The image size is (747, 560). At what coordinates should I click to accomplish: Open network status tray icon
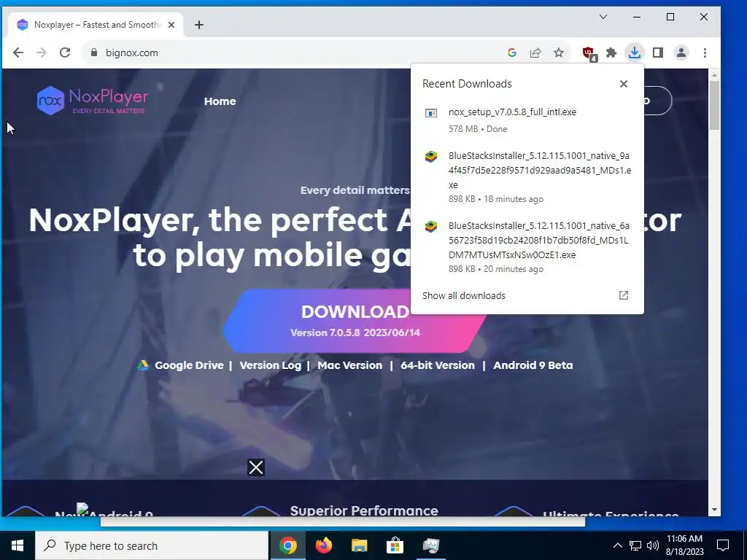pos(635,545)
